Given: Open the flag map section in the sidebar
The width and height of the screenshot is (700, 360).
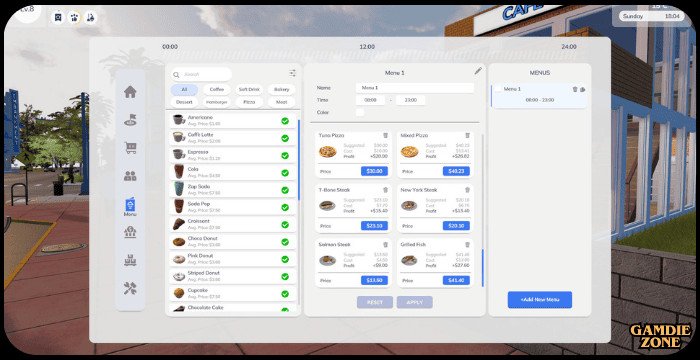Looking at the screenshot, I should coord(130,120).
